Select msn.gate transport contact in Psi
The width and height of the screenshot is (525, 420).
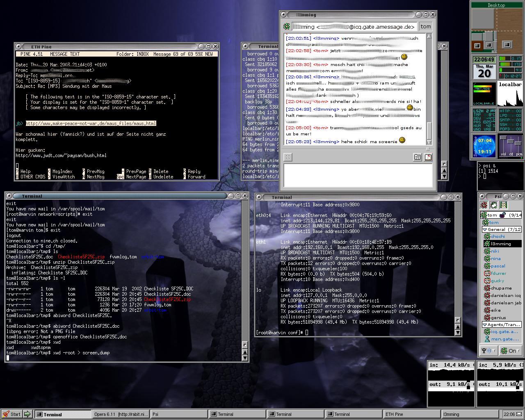pos(504,339)
